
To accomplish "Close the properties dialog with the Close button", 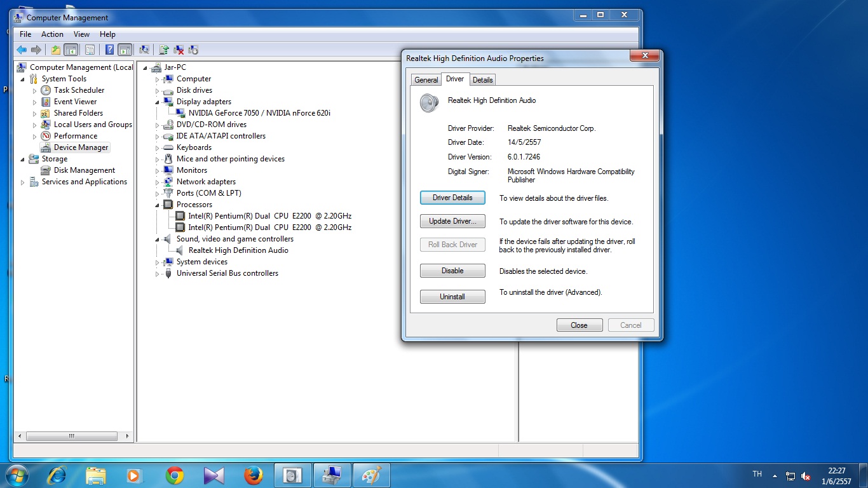I will point(579,325).
